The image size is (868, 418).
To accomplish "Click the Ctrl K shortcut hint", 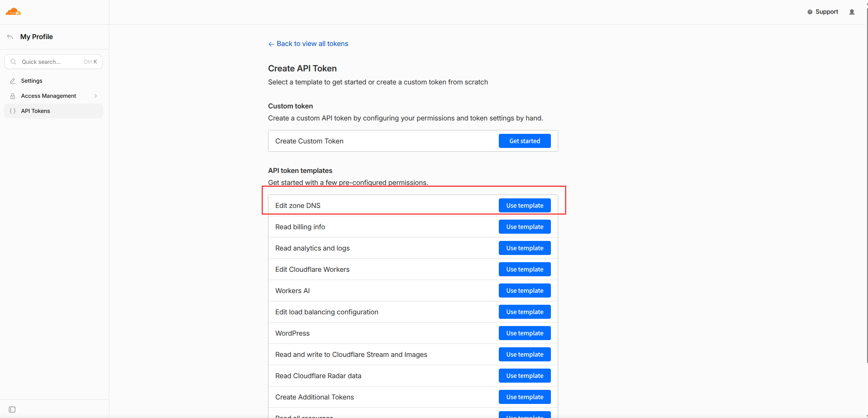I will (90, 62).
